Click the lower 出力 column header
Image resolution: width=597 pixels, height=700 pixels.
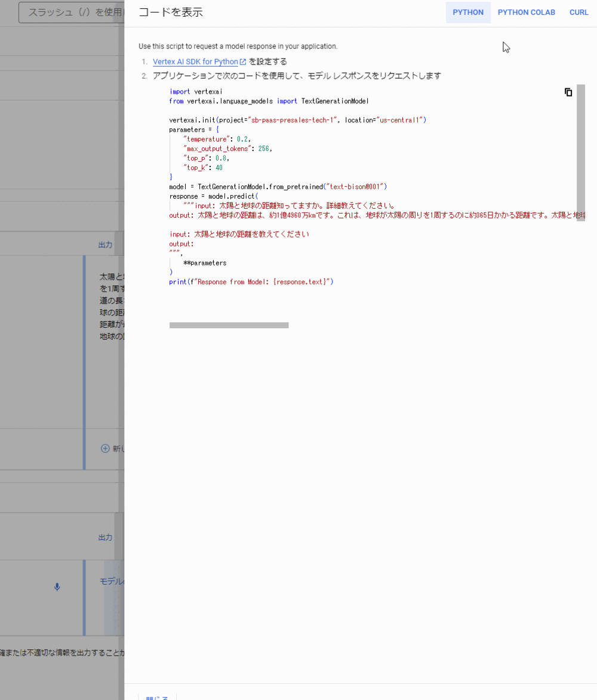pos(105,537)
